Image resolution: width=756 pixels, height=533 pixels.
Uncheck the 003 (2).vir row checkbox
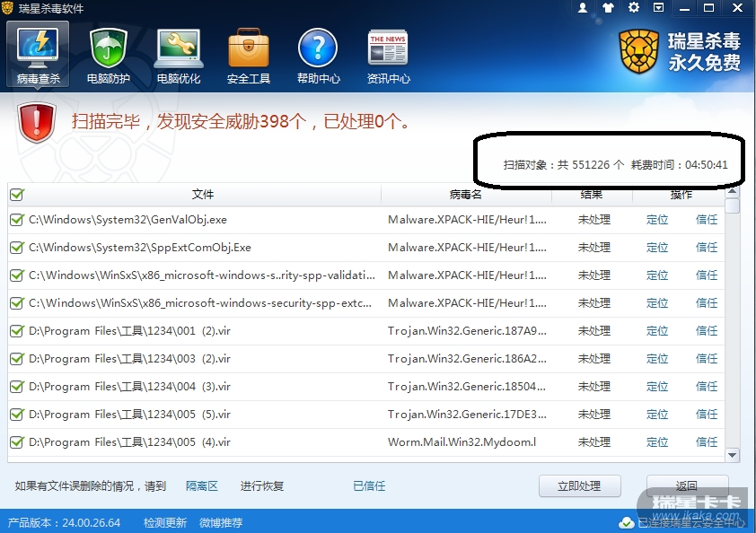(x=17, y=359)
